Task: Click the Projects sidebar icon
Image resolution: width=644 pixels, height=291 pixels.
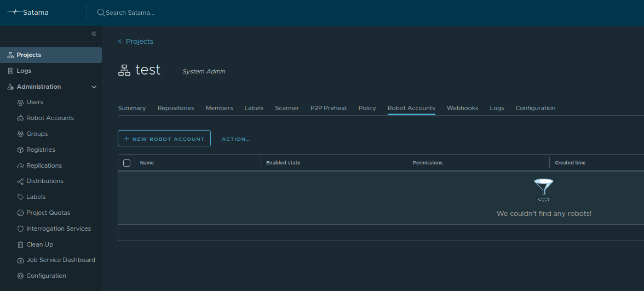Action: [11, 55]
